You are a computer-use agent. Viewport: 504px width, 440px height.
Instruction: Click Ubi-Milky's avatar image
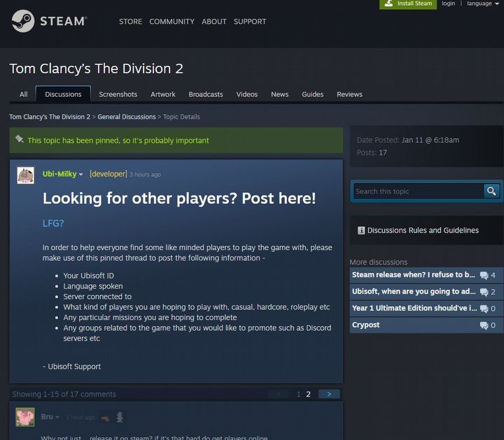coord(26,174)
